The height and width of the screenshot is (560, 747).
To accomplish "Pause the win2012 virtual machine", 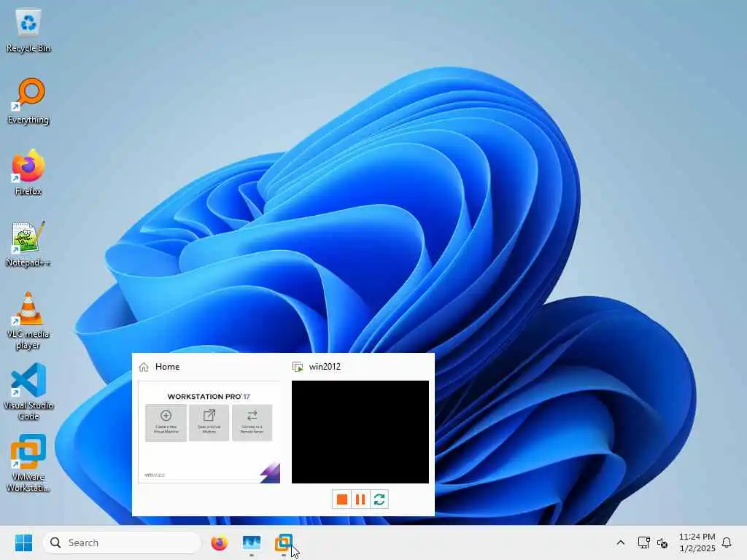I will 360,499.
